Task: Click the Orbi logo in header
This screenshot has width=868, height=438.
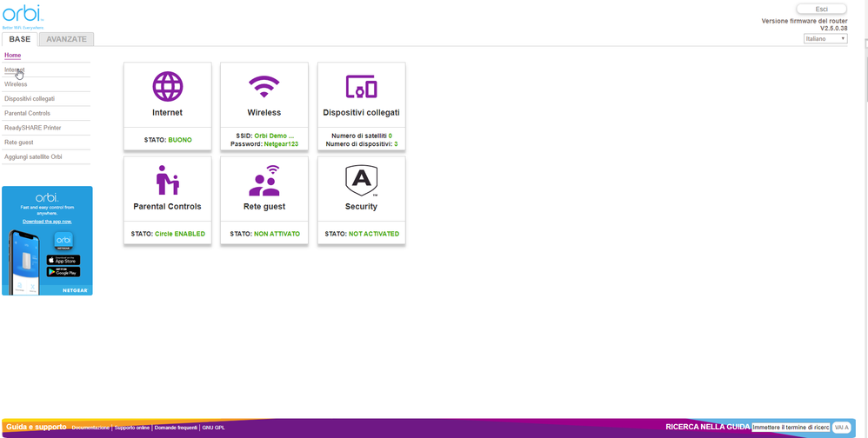Action: pyautogui.click(x=22, y=15)
